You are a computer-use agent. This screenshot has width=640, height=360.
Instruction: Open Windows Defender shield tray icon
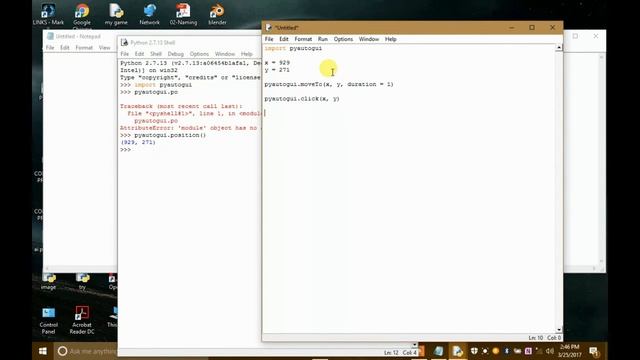474,351
